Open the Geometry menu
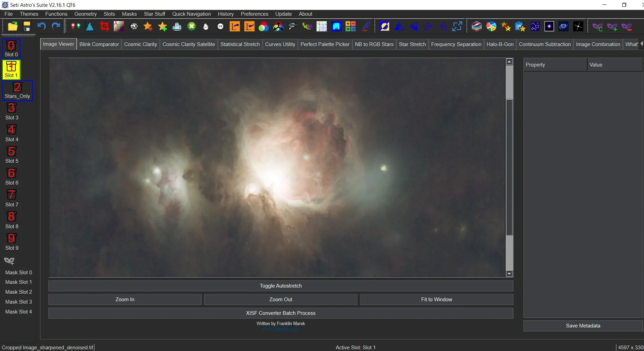The height and width of the screenshot is (351, 644). click(x=86, y=14)
